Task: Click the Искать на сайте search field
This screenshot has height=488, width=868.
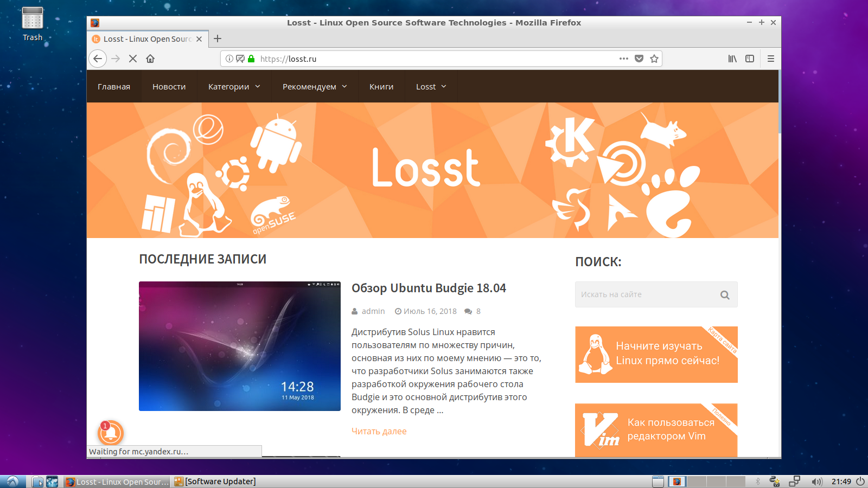Action: [x=646, y=294]
